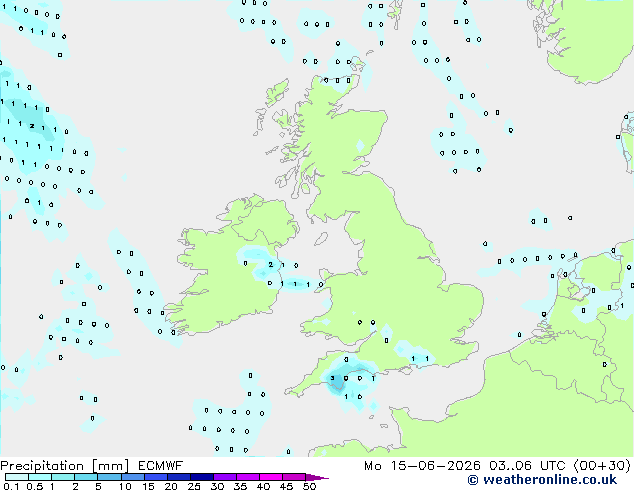
Task: Click the '50' legend value
Action: pos(309,486)
